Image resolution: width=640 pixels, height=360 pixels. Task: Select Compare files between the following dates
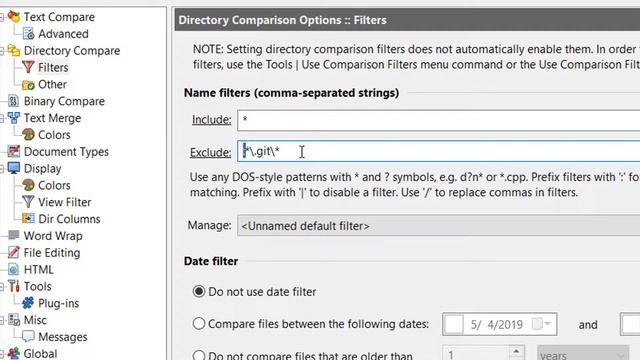[199, 324]
